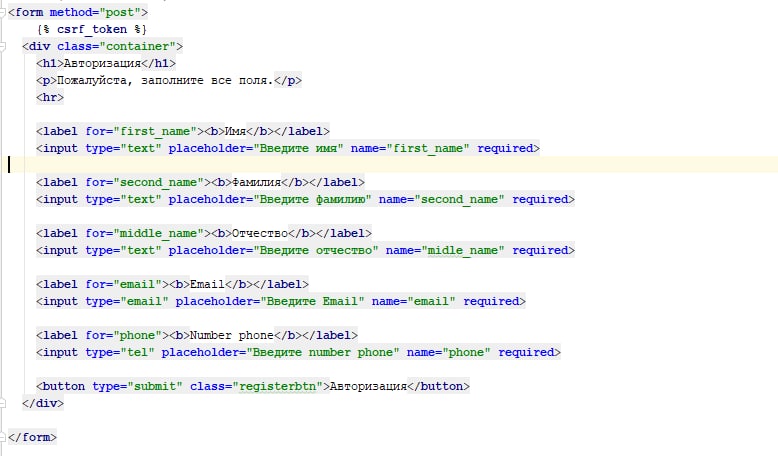Click type="submit" on the button tag
778x456 pixels.
(x=137, y=386)
